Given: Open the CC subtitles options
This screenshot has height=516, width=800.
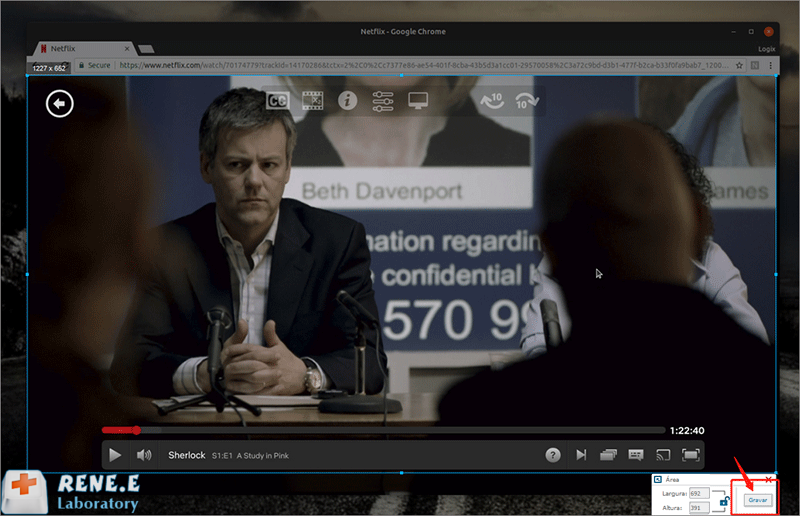Looking at the screenshot, I should point(278,101).
